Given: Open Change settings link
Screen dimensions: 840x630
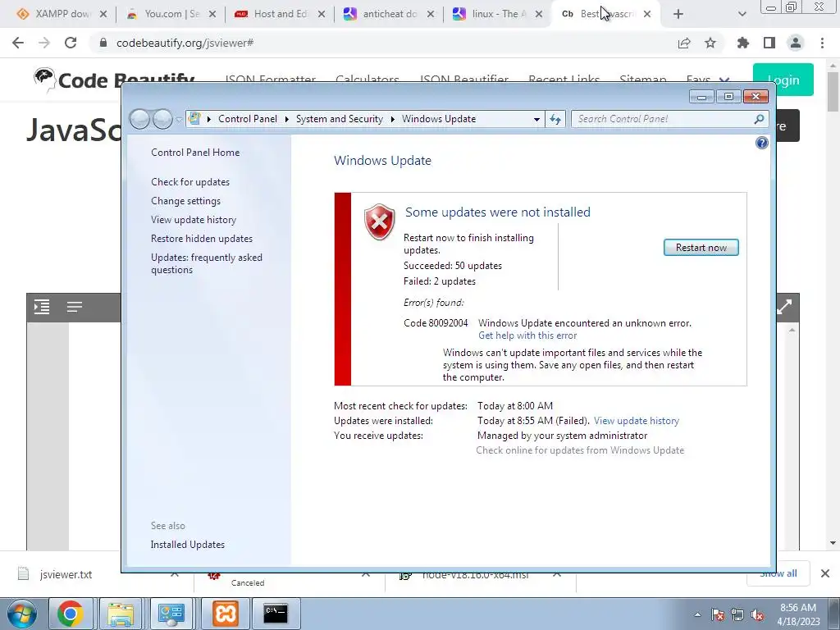Looking at the screenshot, I should pos(186,201).
